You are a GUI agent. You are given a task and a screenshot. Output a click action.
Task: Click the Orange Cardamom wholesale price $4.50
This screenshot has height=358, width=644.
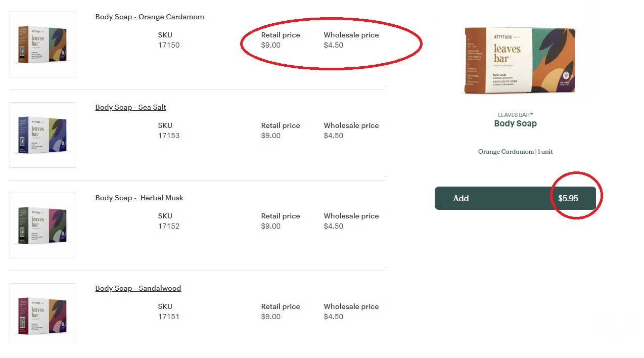point(334,45)
